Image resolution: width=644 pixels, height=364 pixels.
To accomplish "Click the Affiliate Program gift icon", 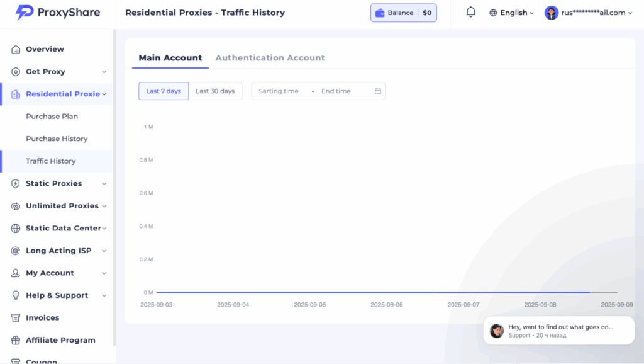I will click(16, 340).
